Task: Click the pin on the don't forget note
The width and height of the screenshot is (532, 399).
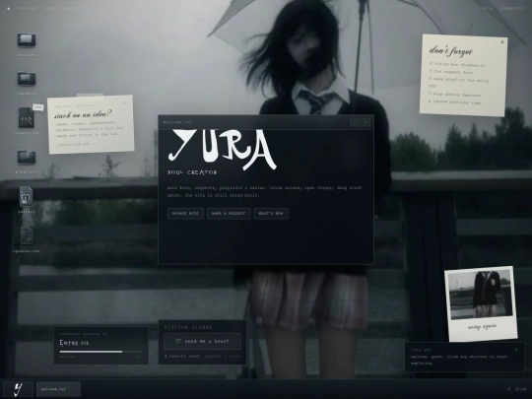Action: coord(502,42)
